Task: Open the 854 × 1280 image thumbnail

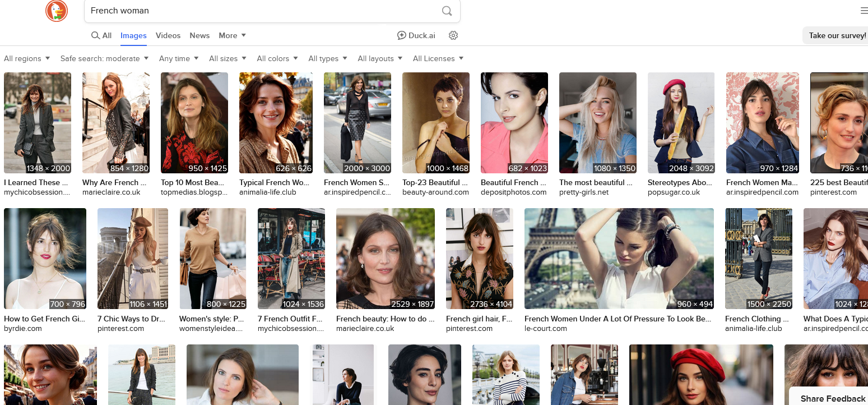Action: [x=116, y=123]
